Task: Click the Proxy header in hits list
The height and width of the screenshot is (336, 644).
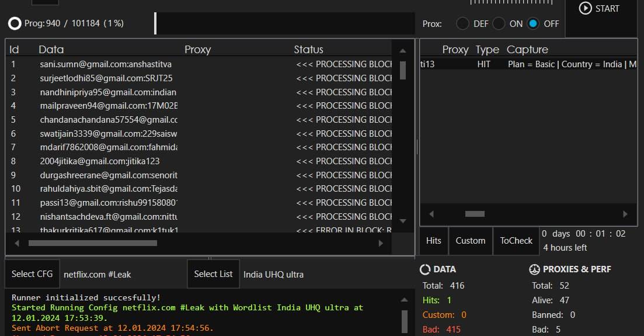Action: point(455,50)
